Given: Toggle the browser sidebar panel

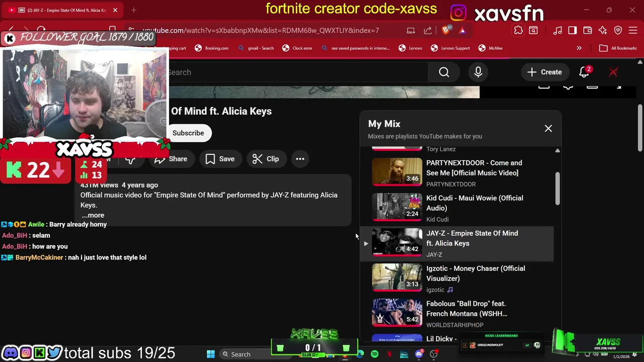Looking at the screenshot, I should pyautogui.click(x=572, y=30).
